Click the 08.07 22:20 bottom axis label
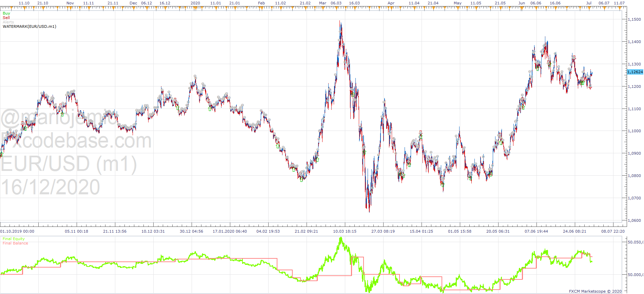The width and height of the screenshot is (644, 294). coord(613,231)
